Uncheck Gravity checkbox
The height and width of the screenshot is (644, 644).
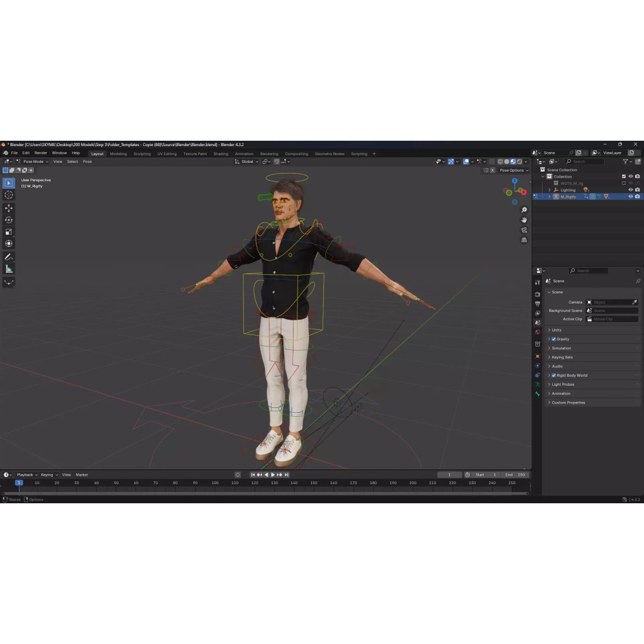point(553,339)
